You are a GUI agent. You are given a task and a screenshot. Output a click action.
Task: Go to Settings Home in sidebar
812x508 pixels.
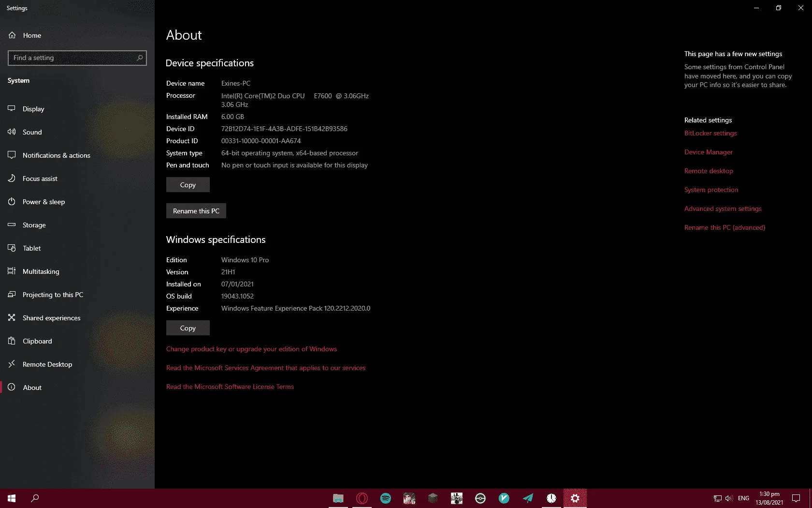(x=77, y=35)
